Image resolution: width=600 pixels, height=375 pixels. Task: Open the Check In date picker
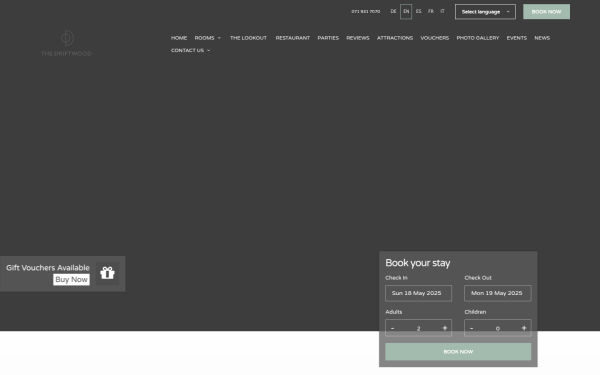pyautogui.click(x=419, y=293)
